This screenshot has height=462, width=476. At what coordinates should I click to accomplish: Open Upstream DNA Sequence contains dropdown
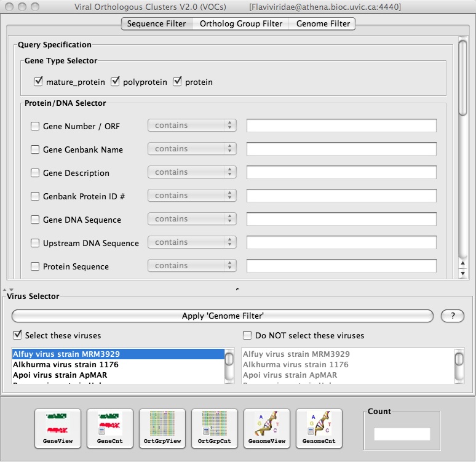[x=192, y=242]
